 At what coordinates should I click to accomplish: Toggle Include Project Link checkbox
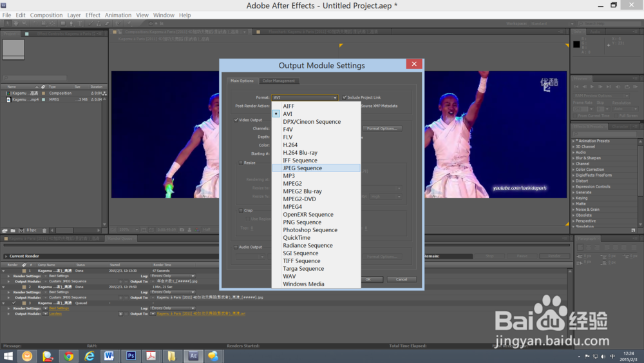coord(345,97)
